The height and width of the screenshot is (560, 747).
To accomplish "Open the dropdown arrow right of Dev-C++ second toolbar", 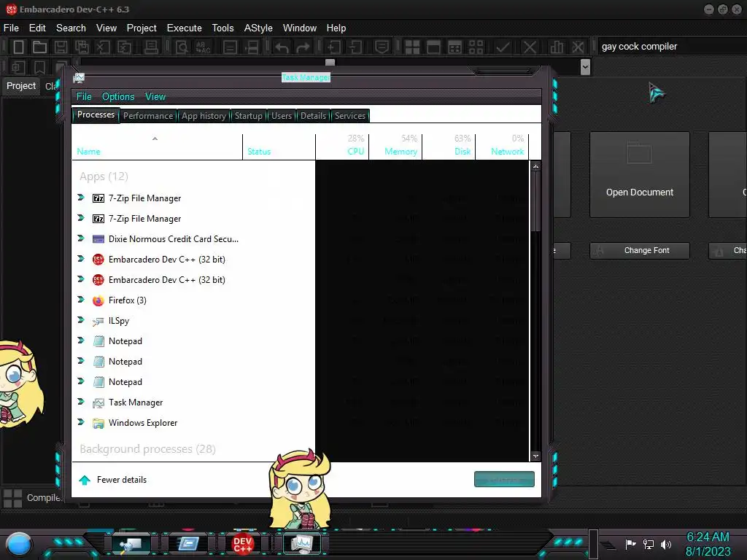I will pyautogui.click(x=586, y=67).
